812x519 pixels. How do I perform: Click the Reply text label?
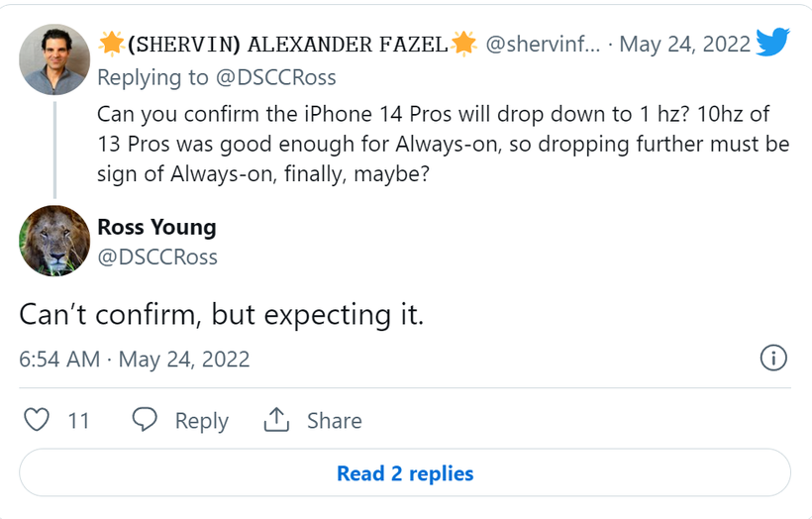pyautogui.click(x=201, y=421)
